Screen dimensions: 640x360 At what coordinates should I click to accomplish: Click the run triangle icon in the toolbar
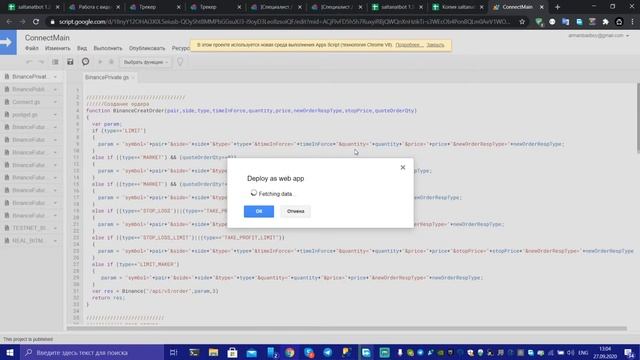click(100, 62)
